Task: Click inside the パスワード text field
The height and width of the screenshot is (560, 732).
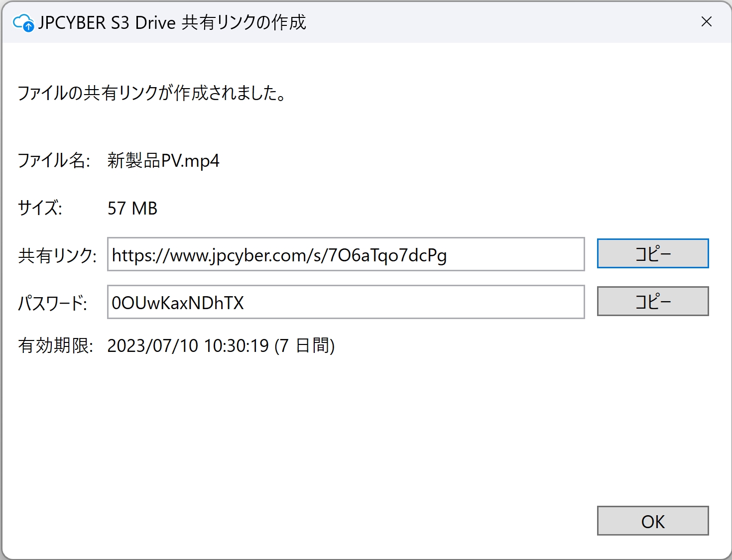Action: tap(346, 303)
